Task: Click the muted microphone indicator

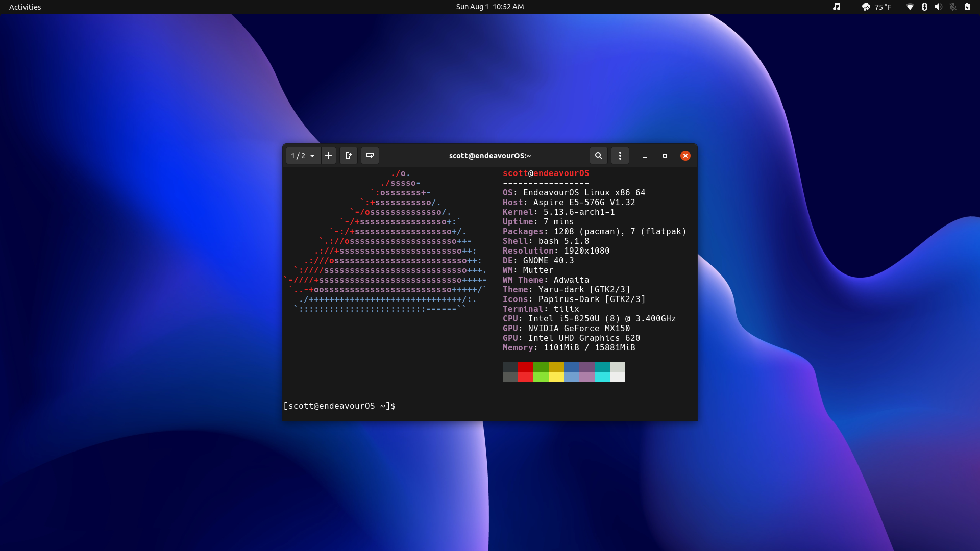Action: click(x=952, y=7)
